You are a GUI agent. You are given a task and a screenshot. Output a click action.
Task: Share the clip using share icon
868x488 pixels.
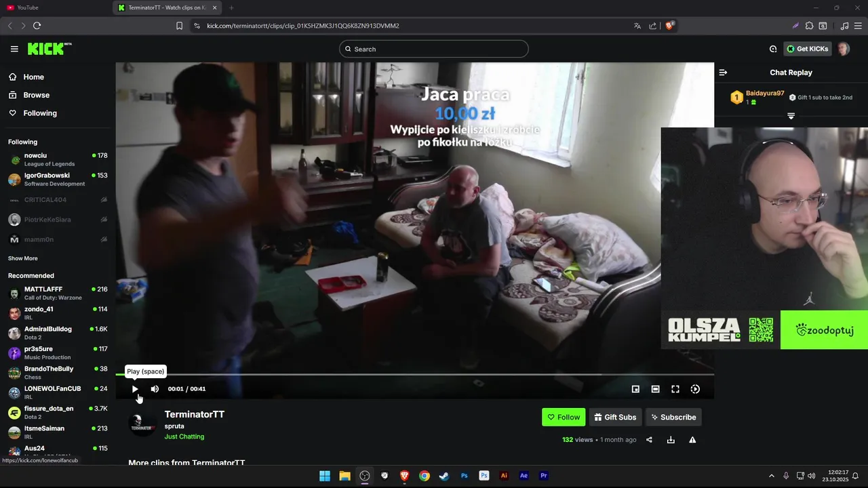click(x=649, y=440)
